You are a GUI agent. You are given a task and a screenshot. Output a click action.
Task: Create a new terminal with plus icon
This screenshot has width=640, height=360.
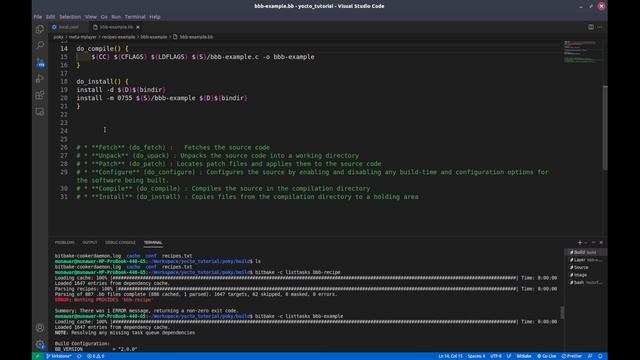(x=580, y=242)
